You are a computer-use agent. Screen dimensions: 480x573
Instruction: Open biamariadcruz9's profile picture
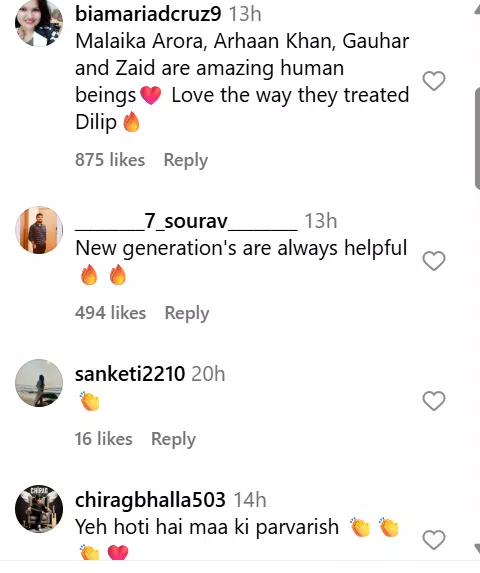point(39,23)
